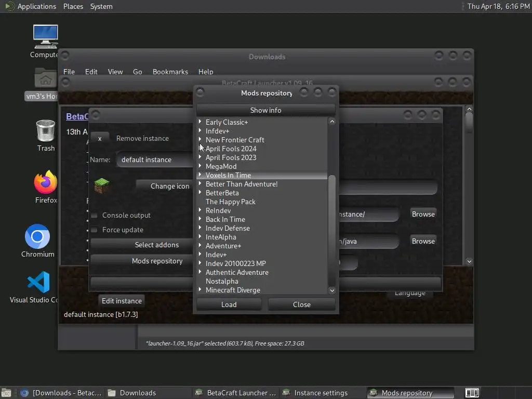Open the View menu in Downloads window
Viewport: 532px width, 399px height.
tap(115, 72)
